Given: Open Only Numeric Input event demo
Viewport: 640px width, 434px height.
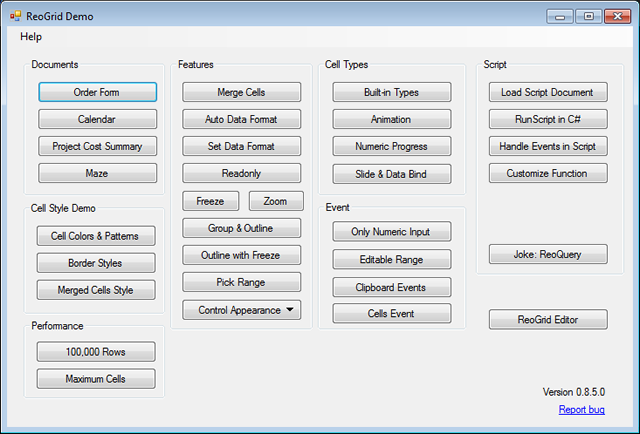Looking at the screenshot, I should [x=392, y=232].
